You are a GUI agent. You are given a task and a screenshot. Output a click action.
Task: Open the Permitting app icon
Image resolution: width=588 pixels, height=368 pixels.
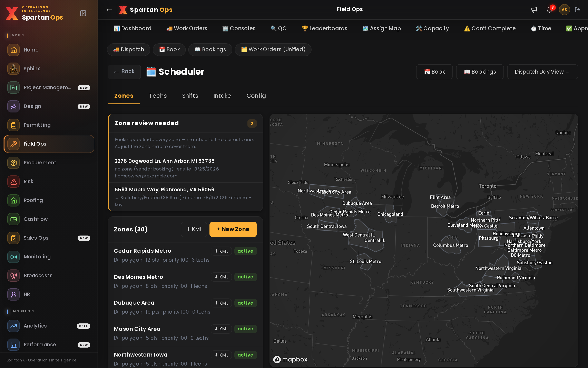tap(14, 125)
